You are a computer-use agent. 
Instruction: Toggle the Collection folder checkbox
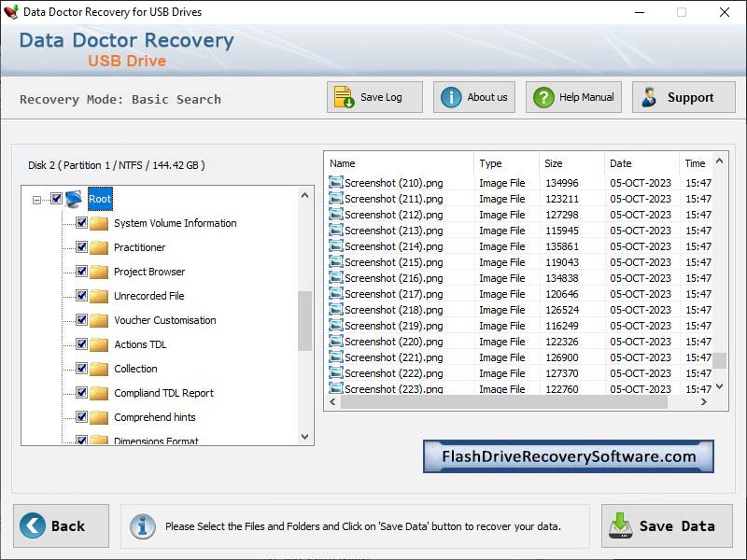click(80, 369)
